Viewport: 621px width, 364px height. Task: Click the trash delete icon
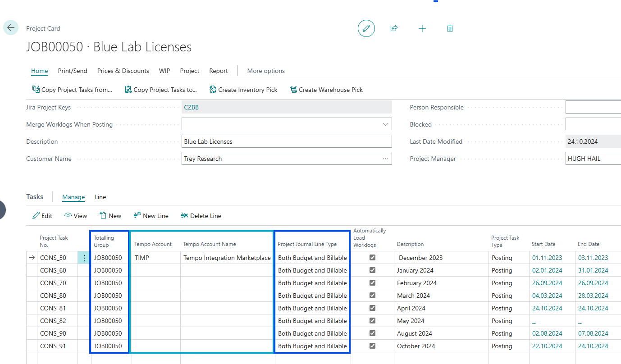[449, 28]
